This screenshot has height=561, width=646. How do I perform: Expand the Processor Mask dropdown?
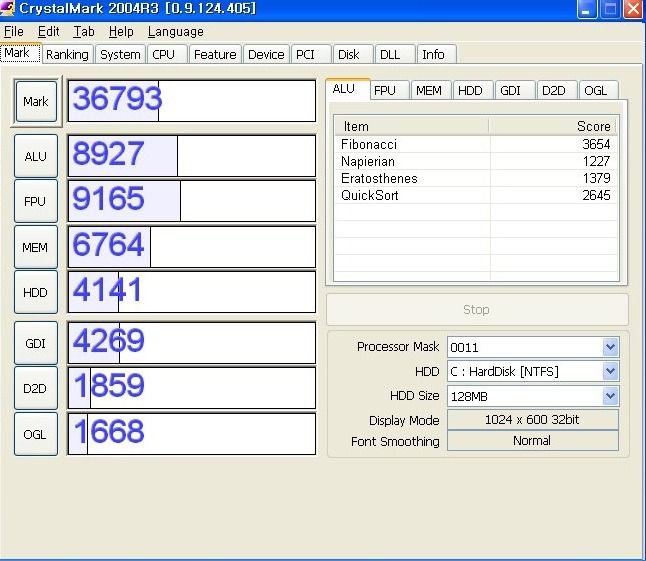click(610, 347)
